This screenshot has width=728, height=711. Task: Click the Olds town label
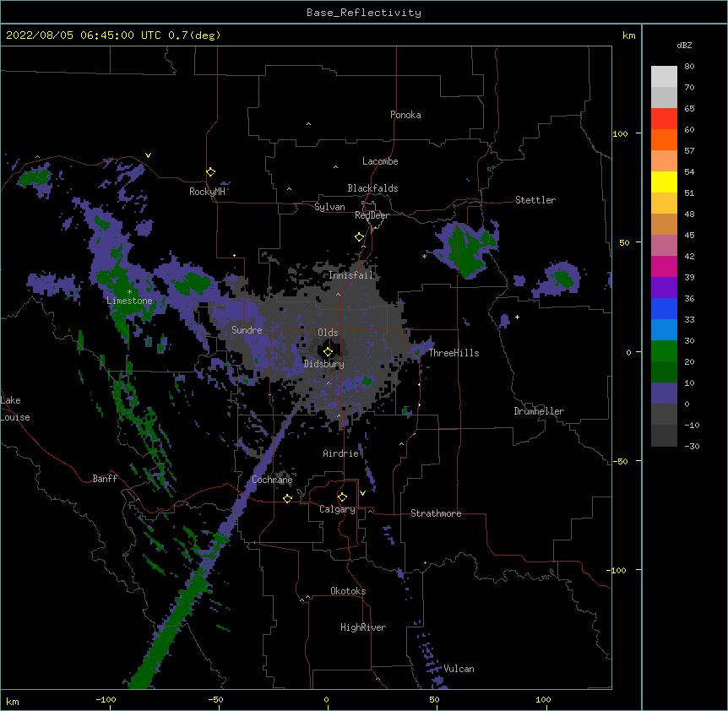coord(328,333)
